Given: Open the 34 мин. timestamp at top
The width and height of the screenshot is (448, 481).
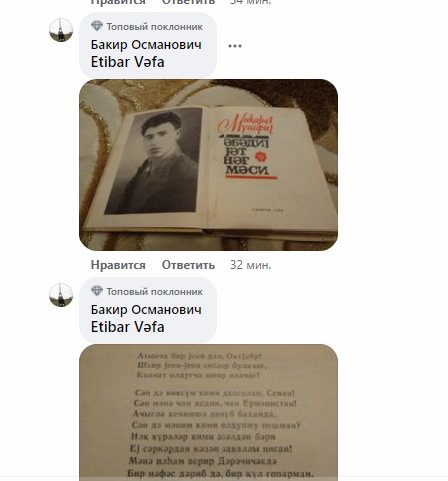Looking at the screenshot, I should point(251,2).
